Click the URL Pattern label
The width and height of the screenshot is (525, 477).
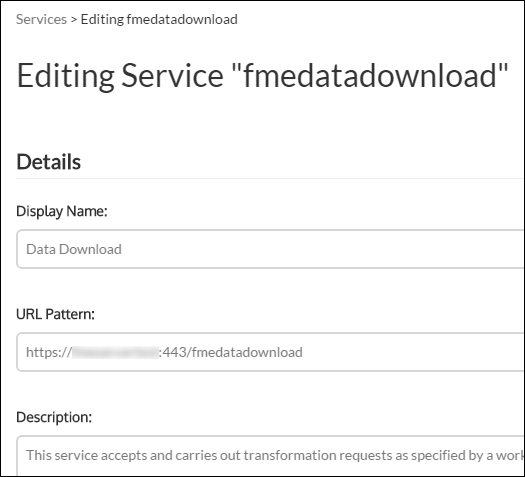tap(56, 314)
